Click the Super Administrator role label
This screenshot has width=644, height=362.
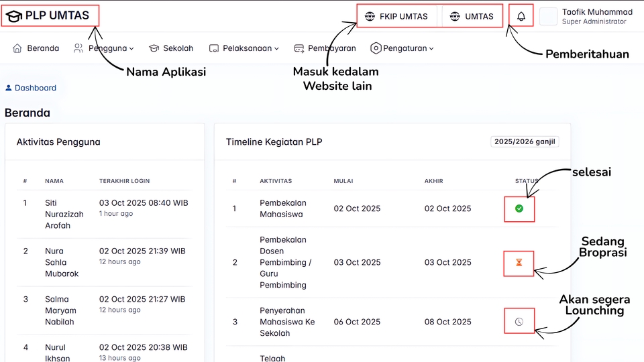(x=594, y=21)
